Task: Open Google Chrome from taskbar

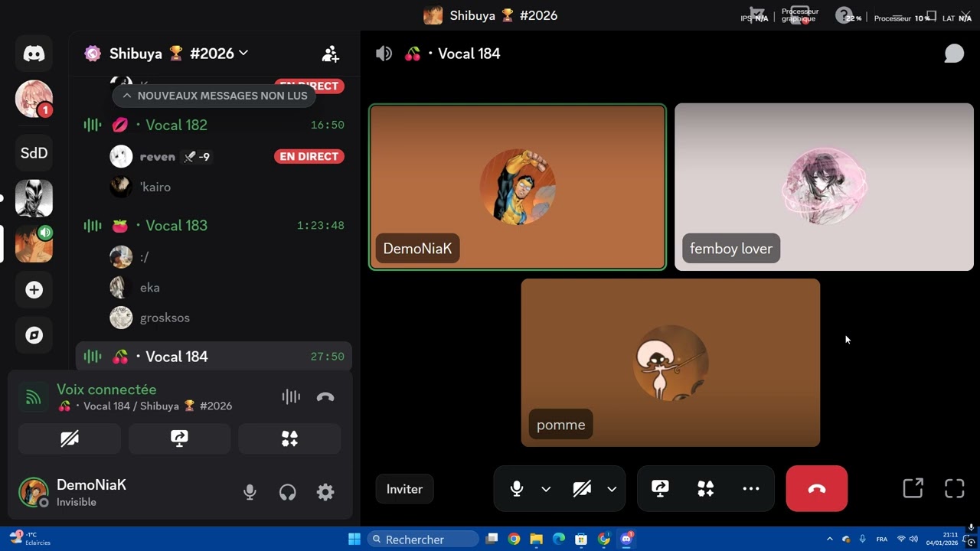Action: point(514,540)
